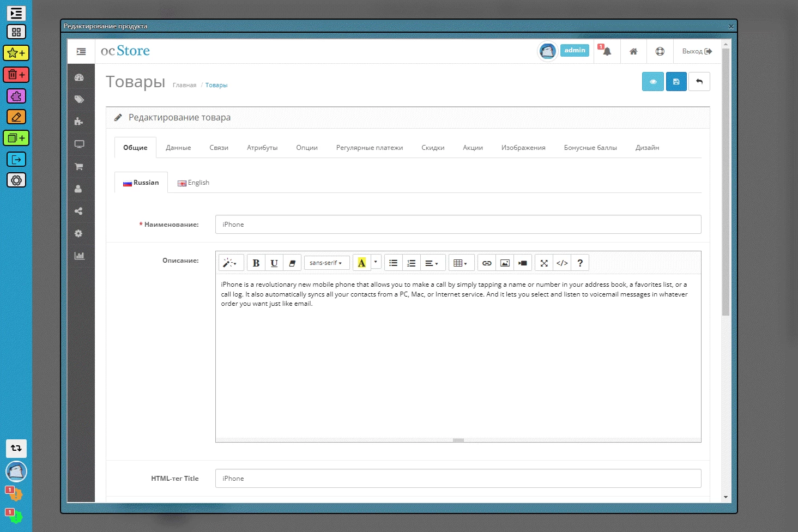Viewport: 798px width, 532px height.
Task: Open the Extensions puzzle sidebar icon
Action: point(79,122)
